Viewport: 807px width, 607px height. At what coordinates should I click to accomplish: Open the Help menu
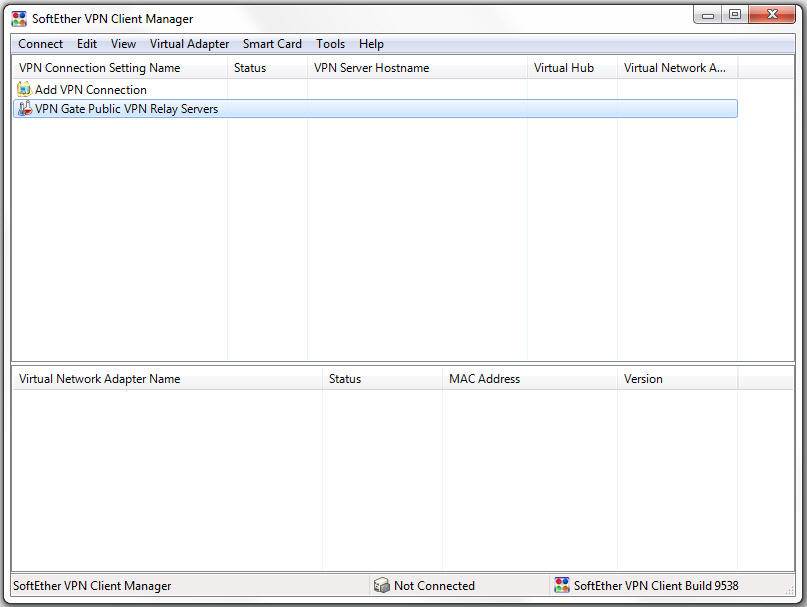pos(371,44)
